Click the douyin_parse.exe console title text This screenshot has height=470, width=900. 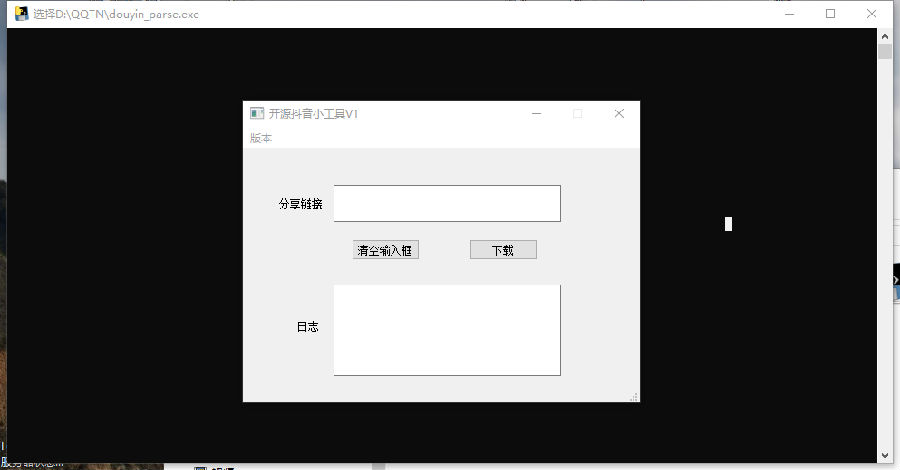click(x=115, y=14)
